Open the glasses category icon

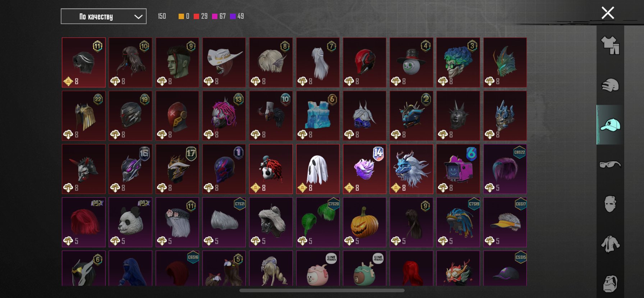(x=610, y=164)
